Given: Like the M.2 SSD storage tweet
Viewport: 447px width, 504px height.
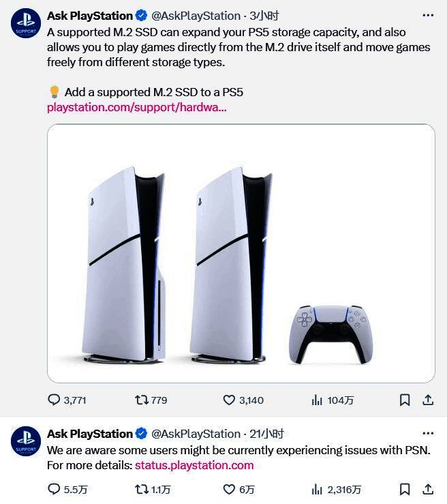Looking at the screenshot, I should click(x=243, y=400).
